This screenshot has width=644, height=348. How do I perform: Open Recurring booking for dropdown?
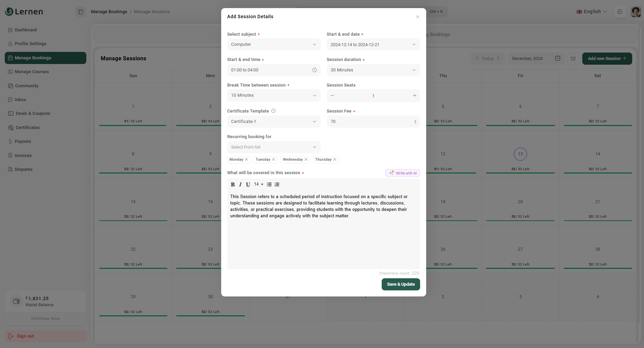click(273, 147)
